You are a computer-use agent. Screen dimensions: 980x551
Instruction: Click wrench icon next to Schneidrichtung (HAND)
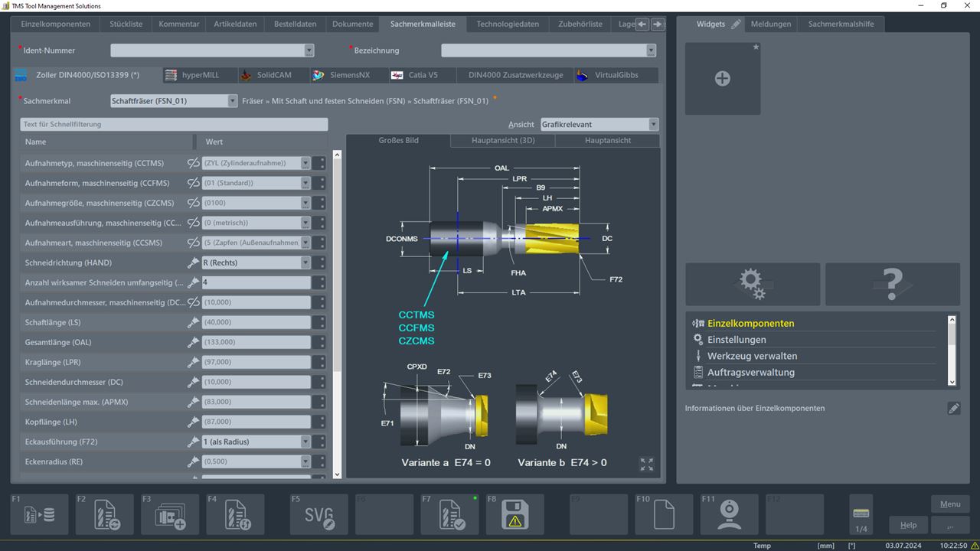tap(193, 262)
